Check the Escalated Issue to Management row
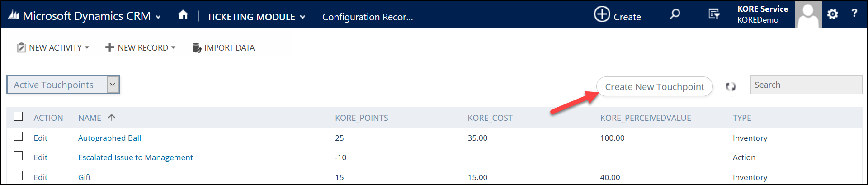Screen dimensions: 868x185 (x=18, y=156)
